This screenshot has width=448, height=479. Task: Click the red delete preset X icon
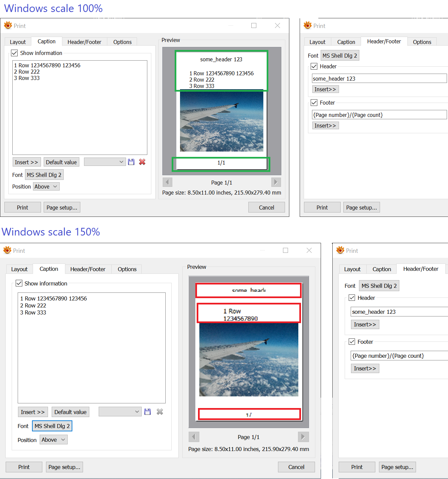click(142, 162)
